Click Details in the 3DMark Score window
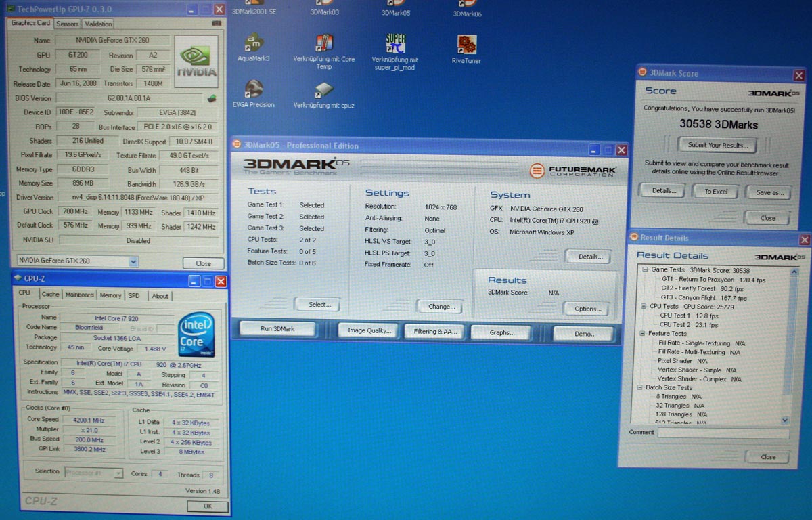The height and width of the screenshot is (520, 812). coord(663,191)
